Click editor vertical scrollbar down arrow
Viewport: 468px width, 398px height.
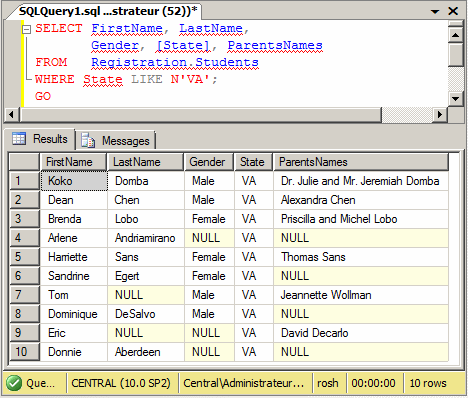pyautogui.click(x=455, y=99)
